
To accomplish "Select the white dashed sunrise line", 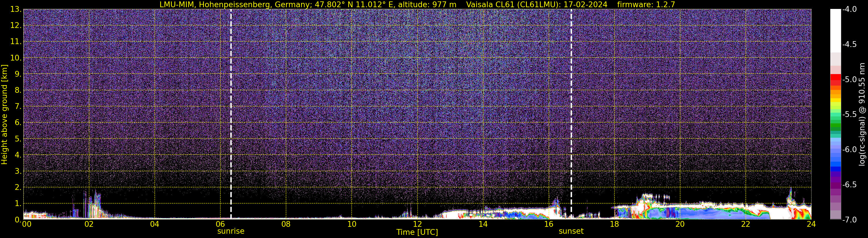I will (x=231, y=114).
